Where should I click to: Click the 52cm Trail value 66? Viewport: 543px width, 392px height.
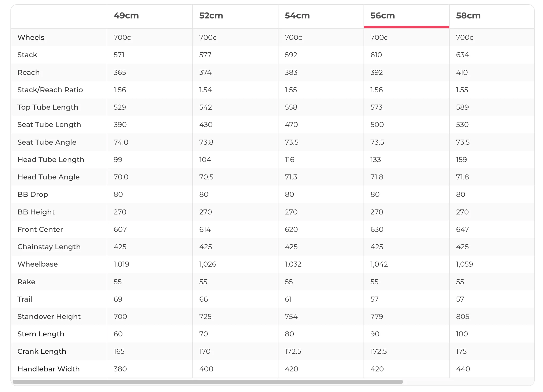[204, 299]
